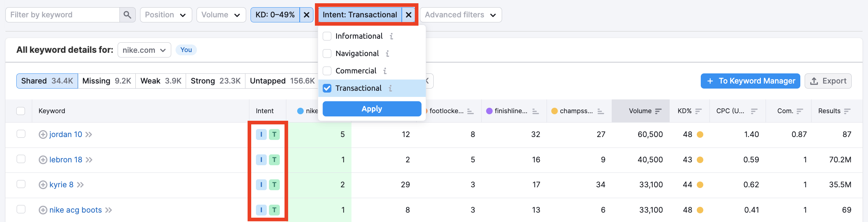
Task: Click the info icon beside Informational
Action: 391,36
